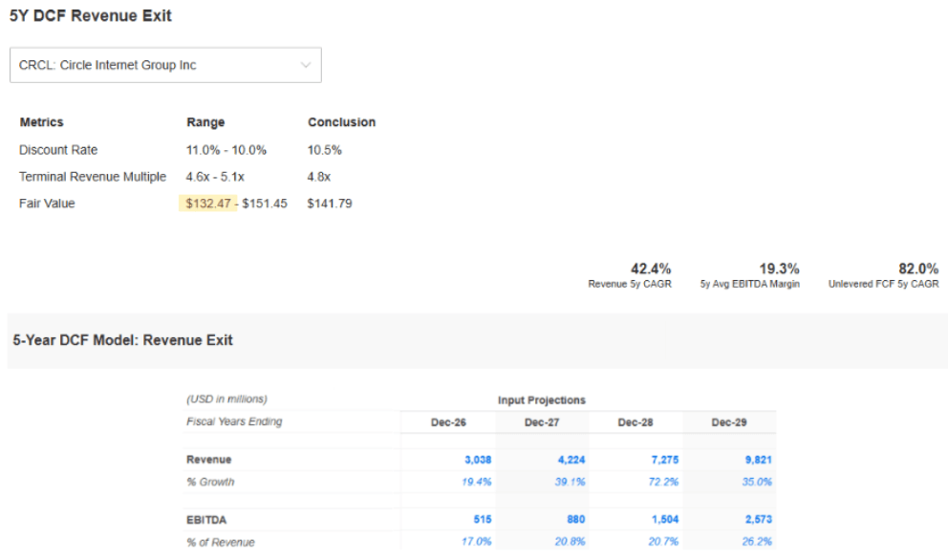Select the 20.8% EBITDA margin for Dec-27
Screen dimensions: 948x560
[x=571, y=541]
